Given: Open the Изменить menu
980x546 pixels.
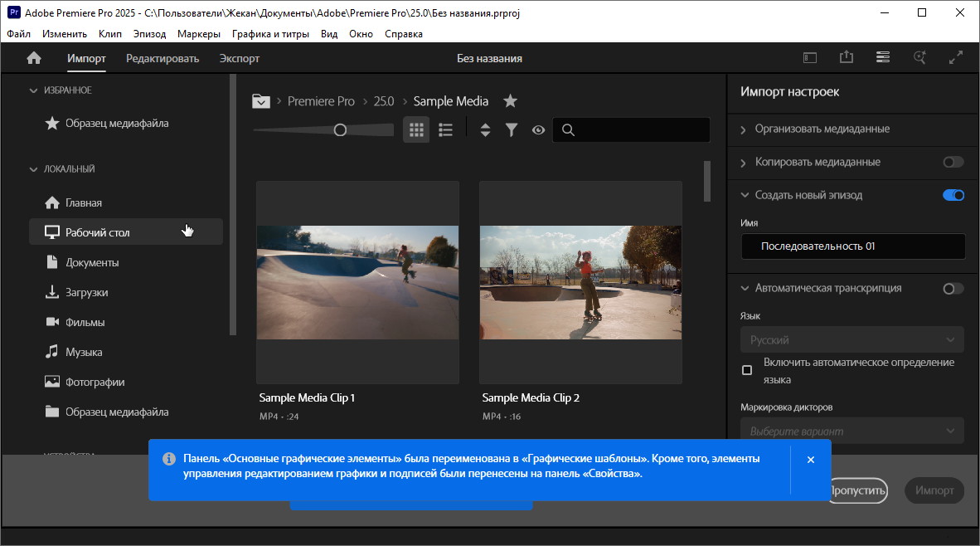Looking at the screenshot, I should pyautogui.click(x=65, y=34).
